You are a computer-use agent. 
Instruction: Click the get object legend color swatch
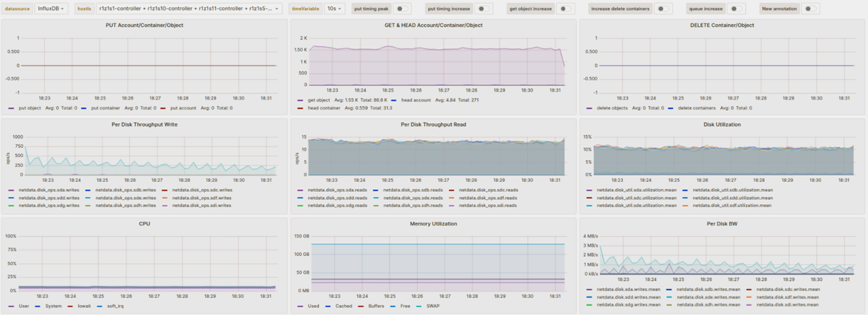coord(300,100)
